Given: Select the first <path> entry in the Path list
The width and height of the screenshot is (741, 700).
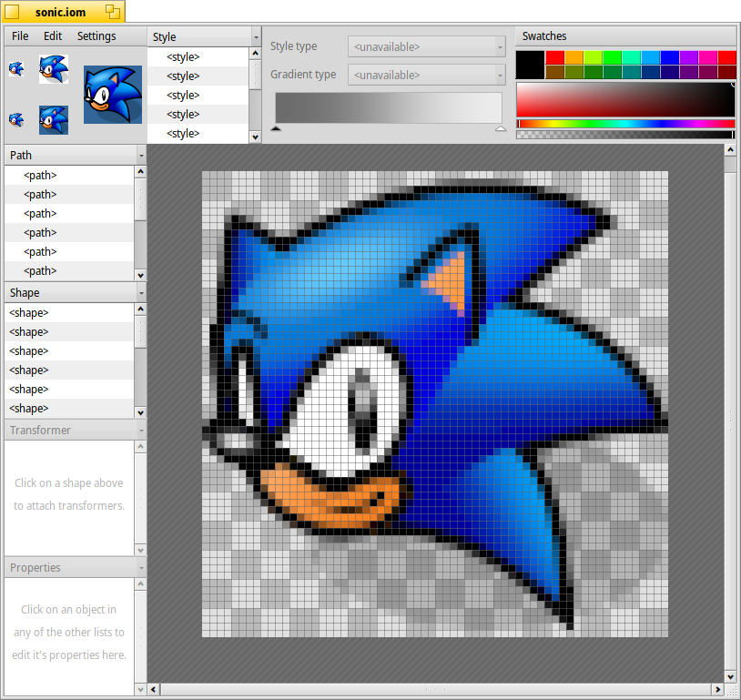Looking at the screenshot, I should (x=39, y=175).
